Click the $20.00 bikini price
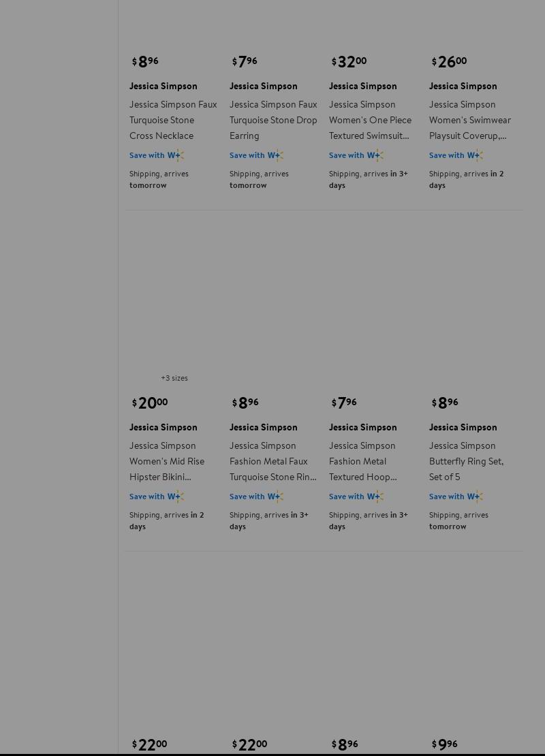This screenshot has width=545, height=756. click(150, 403)
